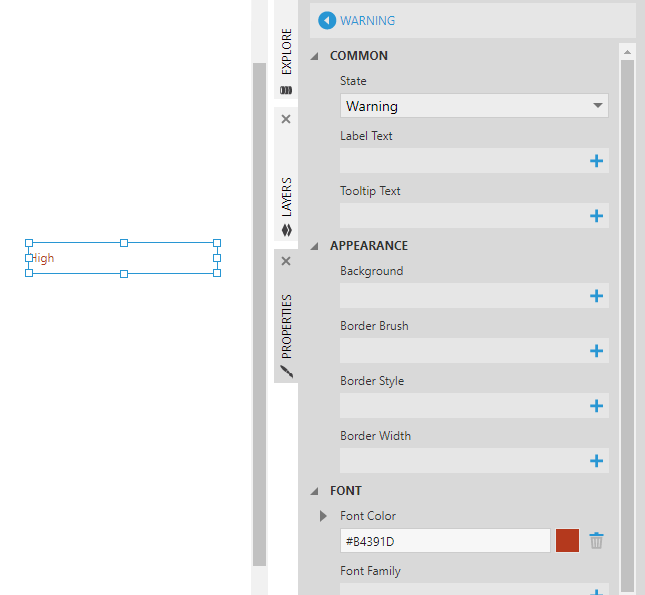The height and width of the screenshot is (595, 645).
Task: Open the State dropdown showing Warning
Action: pos(474,106)
